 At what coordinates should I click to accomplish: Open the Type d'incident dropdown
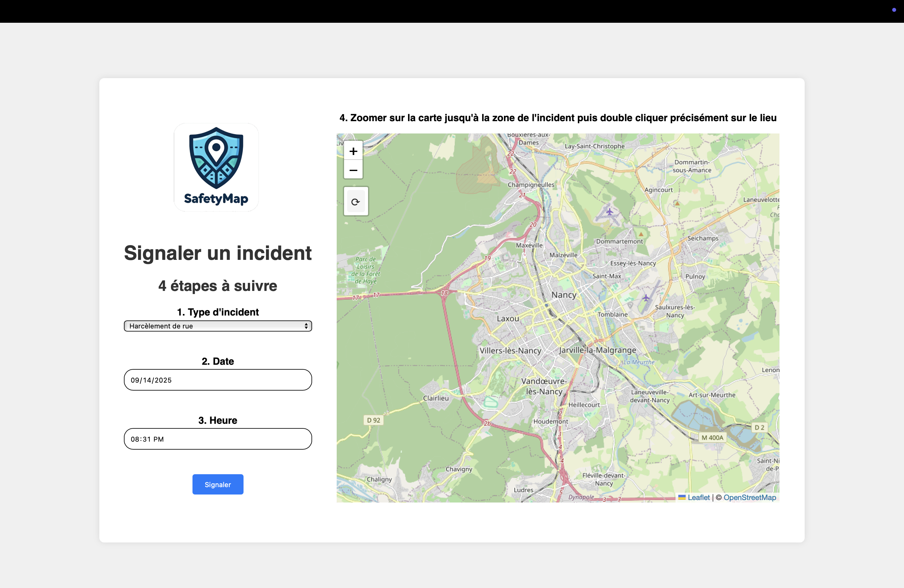tap(218, 326)
